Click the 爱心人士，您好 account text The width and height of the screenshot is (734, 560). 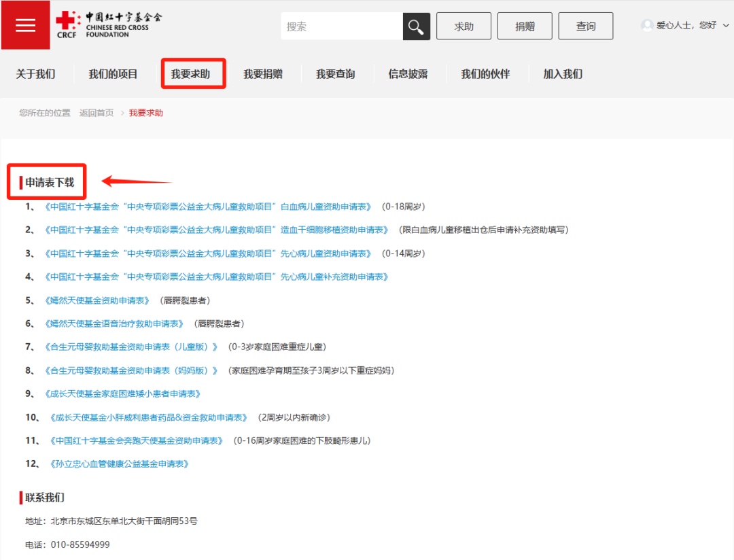click(686, 25)
